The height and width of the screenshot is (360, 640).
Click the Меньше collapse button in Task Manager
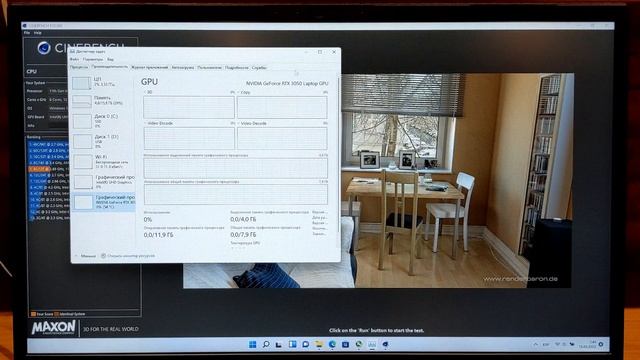[x=85, y=256]
